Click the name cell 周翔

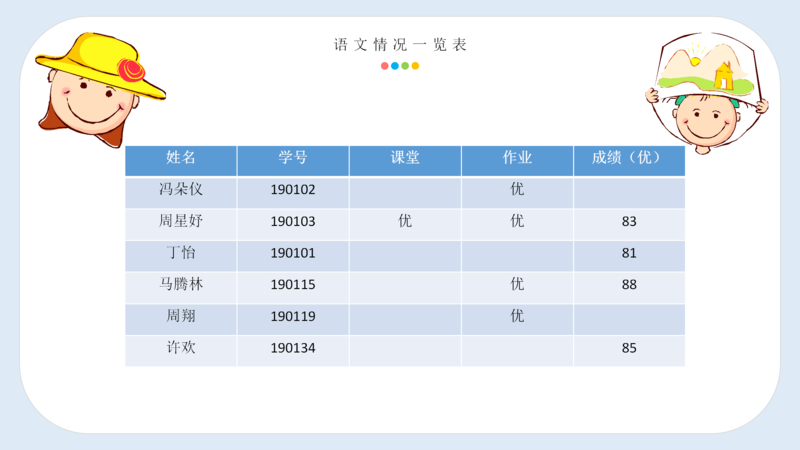point(181,319)
